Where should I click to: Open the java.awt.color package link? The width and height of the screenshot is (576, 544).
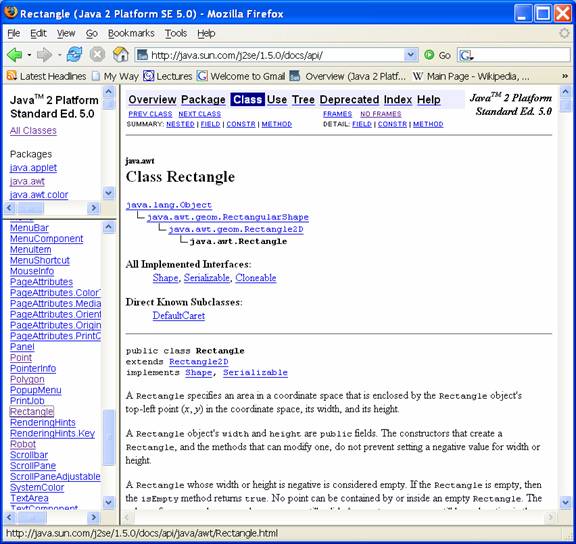[39, 195]
